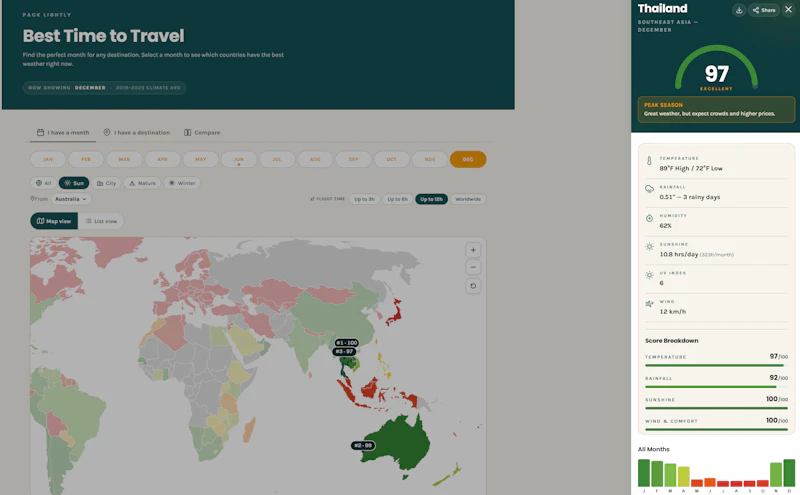This screenshot has height=495, width=800.
Task: Select the FEB month pill
Action: (x=86, y=159)
